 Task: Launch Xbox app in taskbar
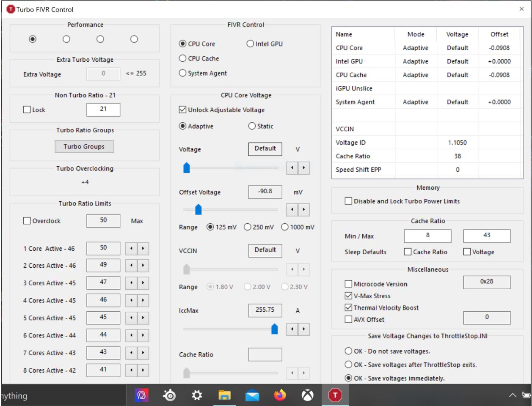(307, 395)
